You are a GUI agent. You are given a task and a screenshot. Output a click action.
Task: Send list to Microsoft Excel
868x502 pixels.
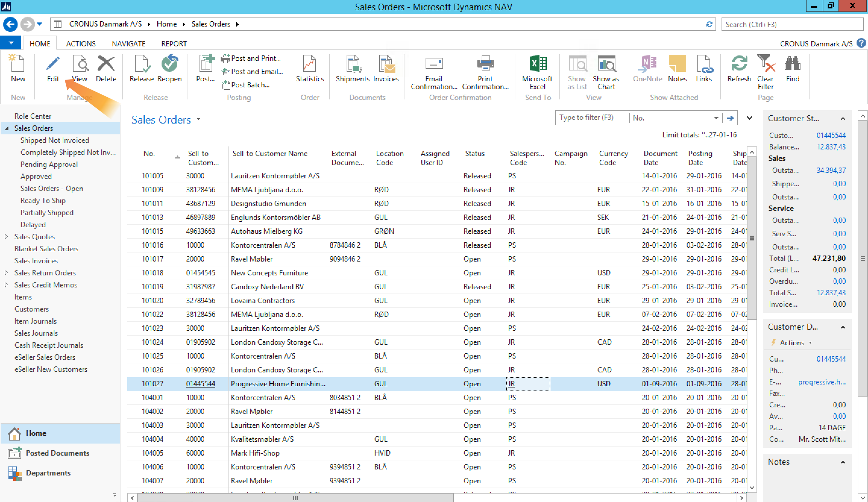(537, 72)
